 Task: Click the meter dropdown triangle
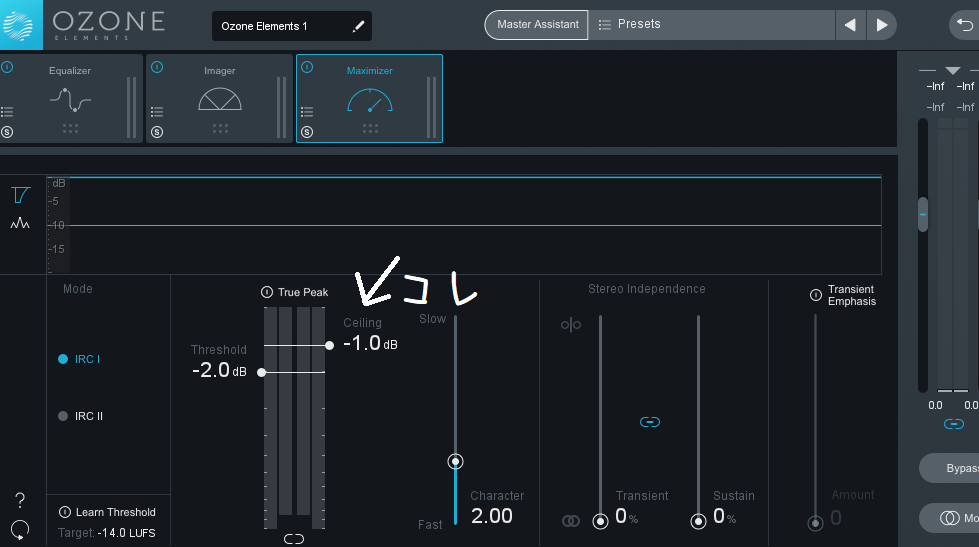tap(952, 71)
